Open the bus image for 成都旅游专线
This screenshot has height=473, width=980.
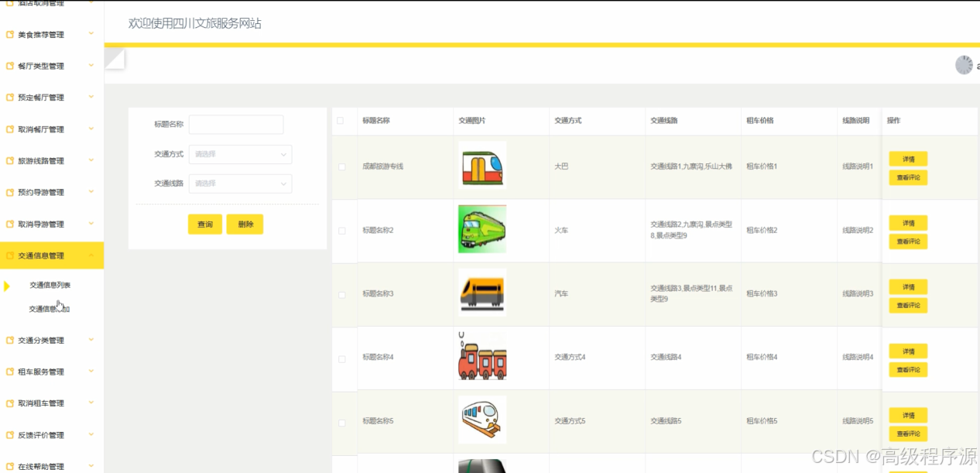(x=482, y=166)
